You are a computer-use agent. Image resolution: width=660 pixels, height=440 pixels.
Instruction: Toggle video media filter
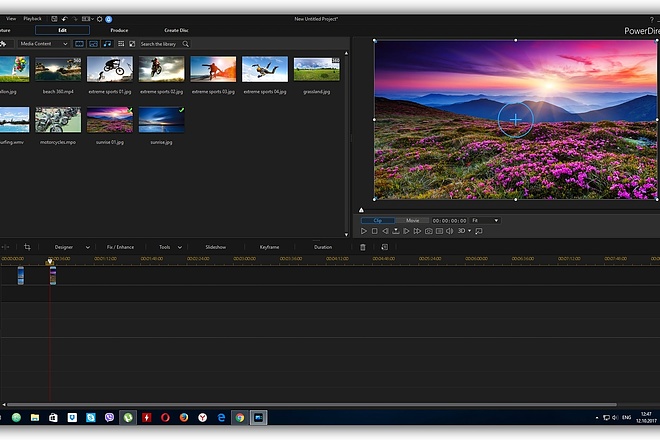(x=79, y=44)
